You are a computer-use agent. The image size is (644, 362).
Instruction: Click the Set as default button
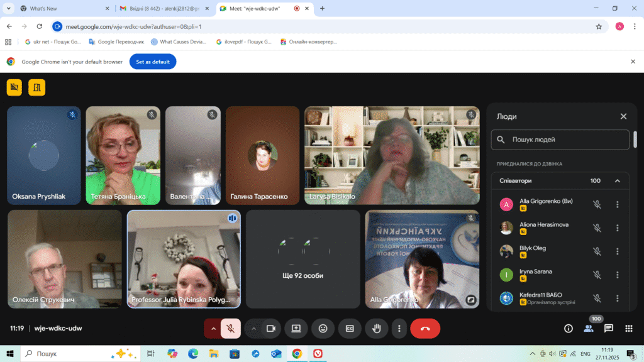pos(153,62)
